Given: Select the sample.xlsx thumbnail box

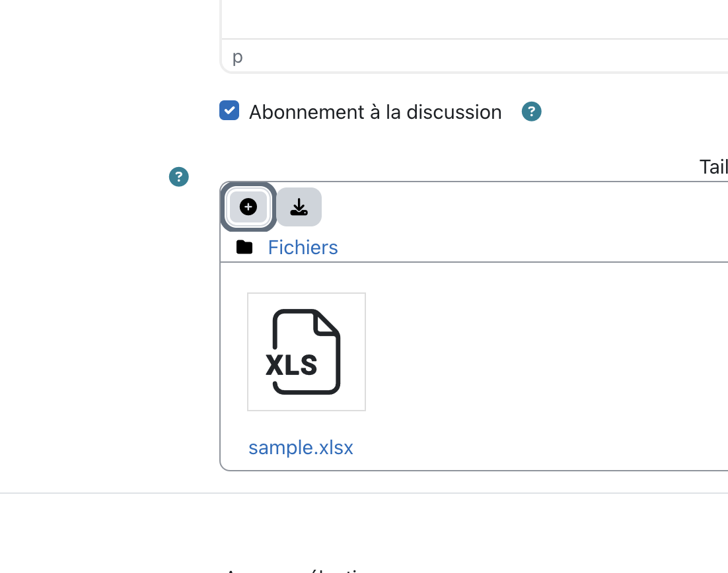Looking at the screenshot, I should tap(307, 352).
